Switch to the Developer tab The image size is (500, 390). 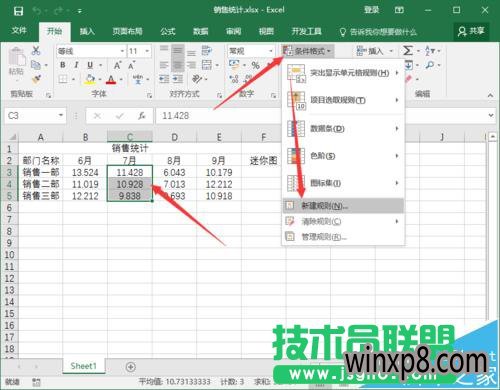306,31
